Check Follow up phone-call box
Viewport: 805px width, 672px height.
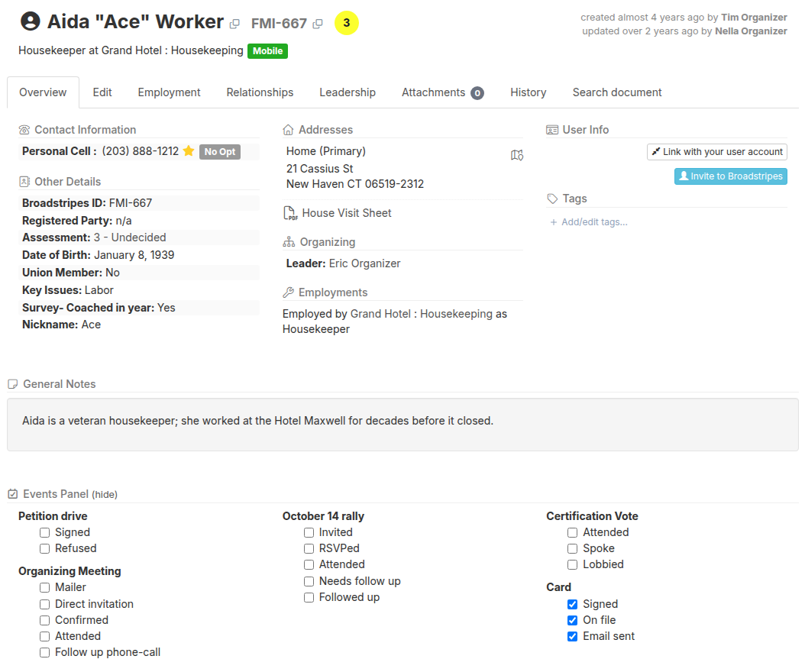45,652
